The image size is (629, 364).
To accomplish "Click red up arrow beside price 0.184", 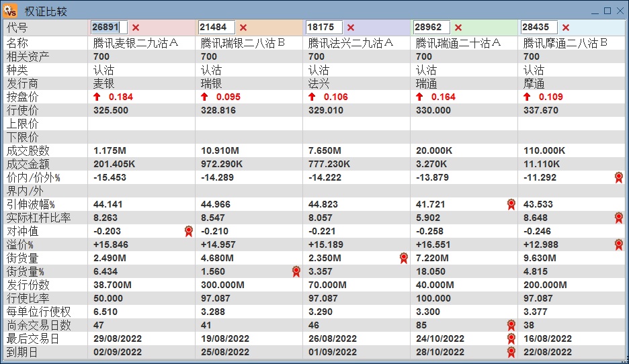I will 97,97.
